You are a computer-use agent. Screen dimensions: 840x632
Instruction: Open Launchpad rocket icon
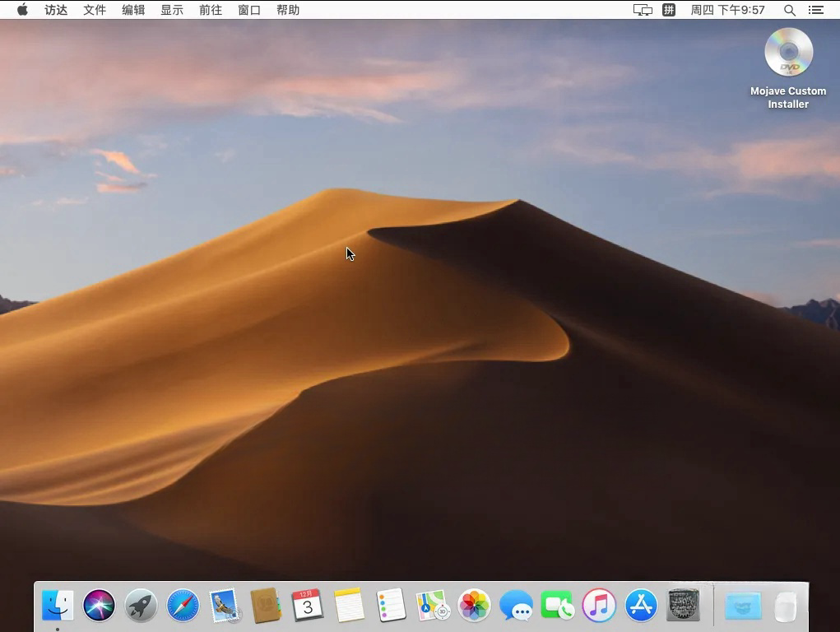pyautogui.click(x=141, y=605)
